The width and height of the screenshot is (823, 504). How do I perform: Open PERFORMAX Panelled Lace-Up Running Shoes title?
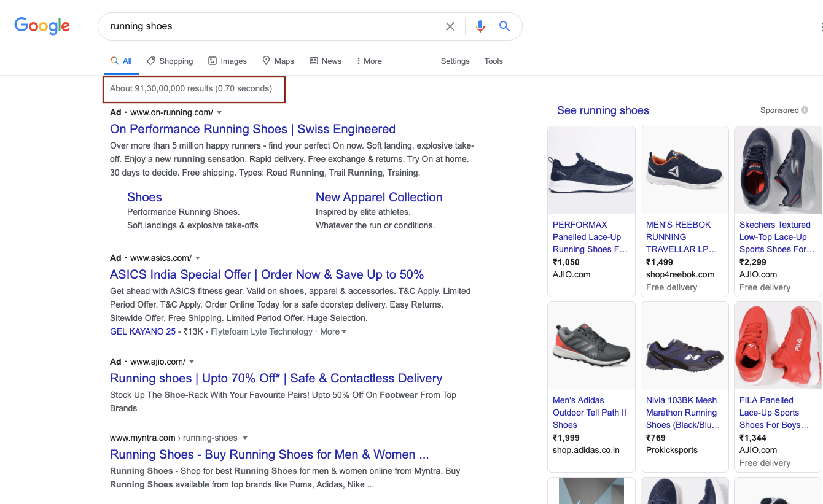click(590, 237)
